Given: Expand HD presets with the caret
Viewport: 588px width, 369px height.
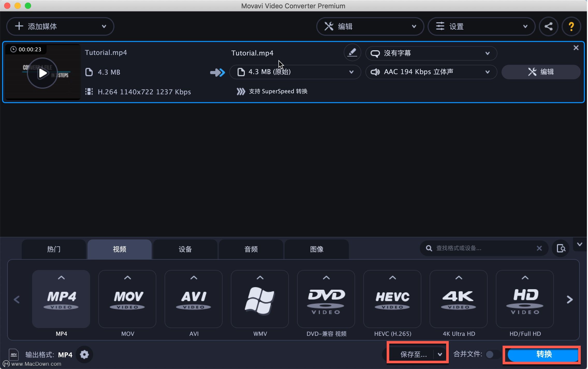Looking at the screenshot, I should 525,278.
